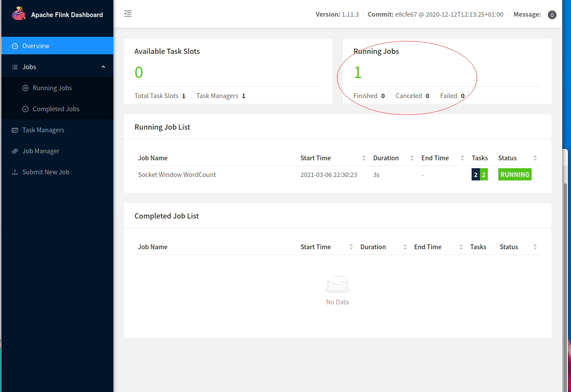The image size is (571, 392).
Task: Sort completed jobs by End Time
Action: (461, 247)
